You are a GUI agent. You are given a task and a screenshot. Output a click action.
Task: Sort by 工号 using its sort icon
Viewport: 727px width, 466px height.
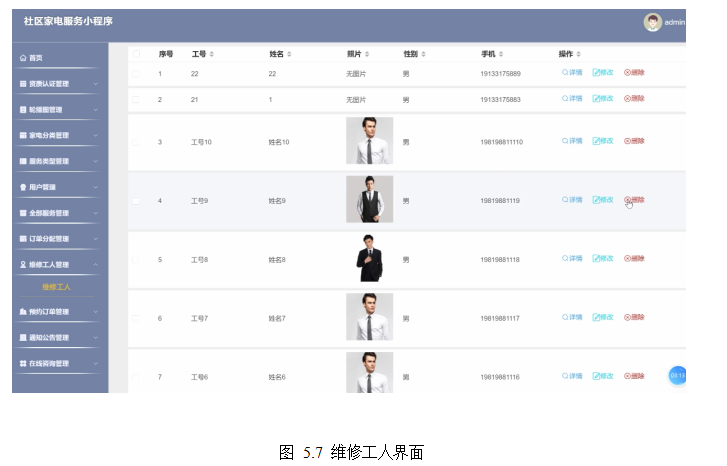tap(211, 54)
